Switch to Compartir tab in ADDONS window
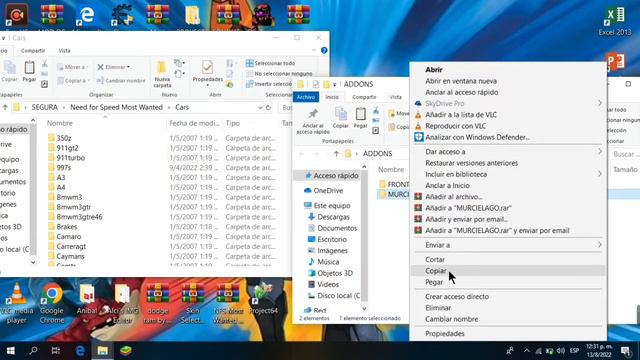This screenshot has width=640, height=360. pos(364,97)
